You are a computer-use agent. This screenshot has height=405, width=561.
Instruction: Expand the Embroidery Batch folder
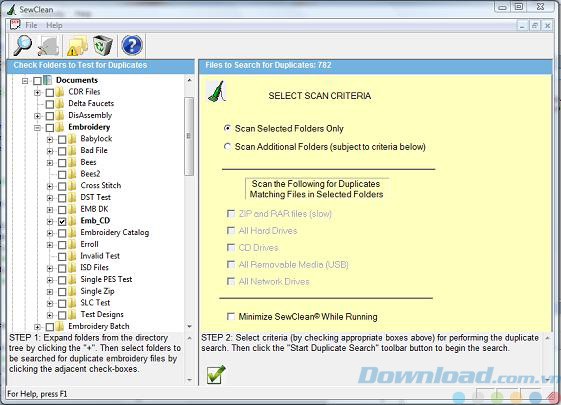click(37, 327)
